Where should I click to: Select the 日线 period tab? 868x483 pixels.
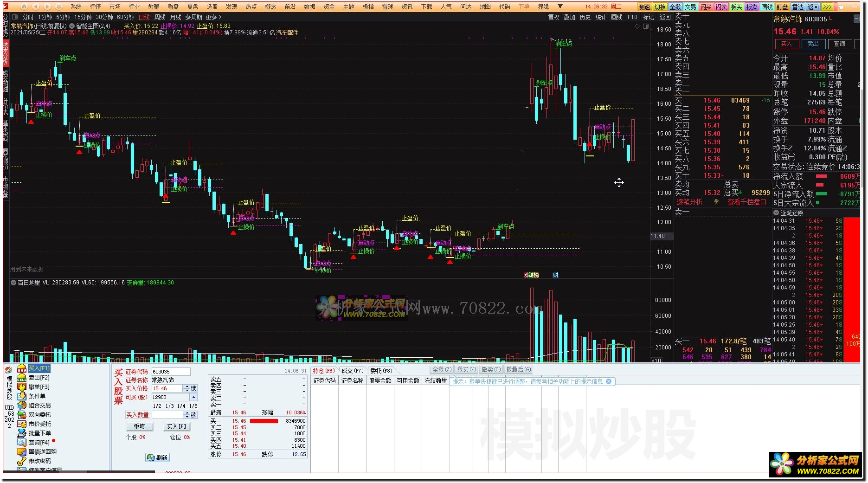pyautogui.click(x=144, y=17)
